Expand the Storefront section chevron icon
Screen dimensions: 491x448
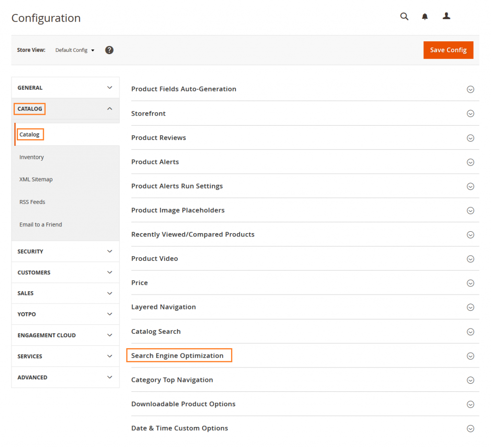pyautogui.click(x=470, y=114)
